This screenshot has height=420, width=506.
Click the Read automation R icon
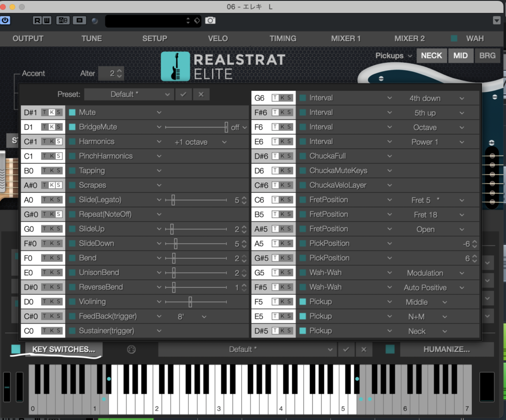38,20
